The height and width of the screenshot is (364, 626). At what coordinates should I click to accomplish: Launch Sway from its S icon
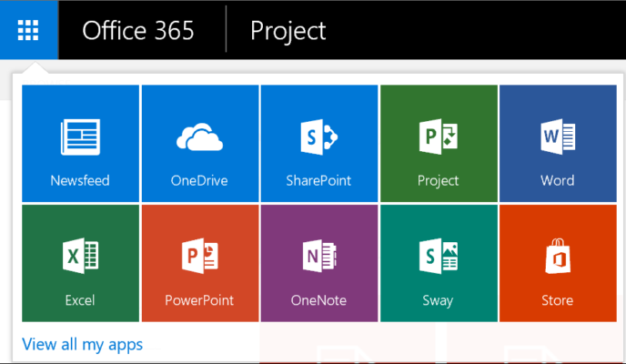click(439, 256)
